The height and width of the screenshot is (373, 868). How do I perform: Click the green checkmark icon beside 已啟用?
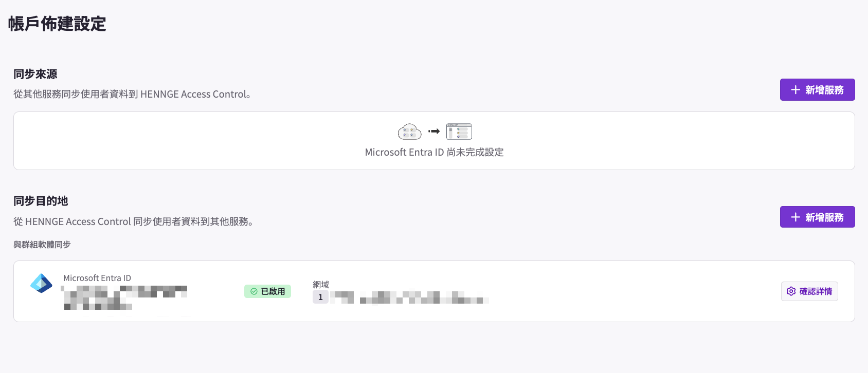pos(254,291)
